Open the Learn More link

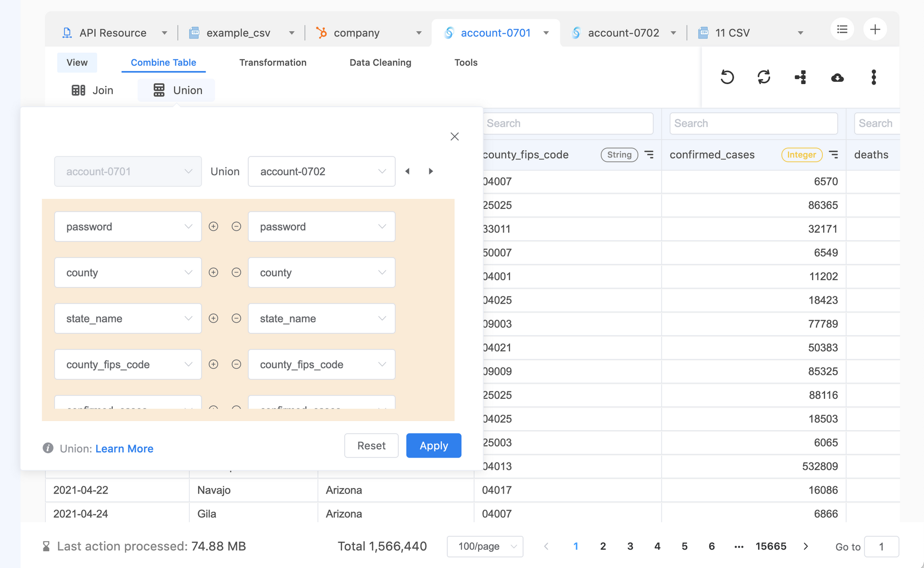click(124, 449)
